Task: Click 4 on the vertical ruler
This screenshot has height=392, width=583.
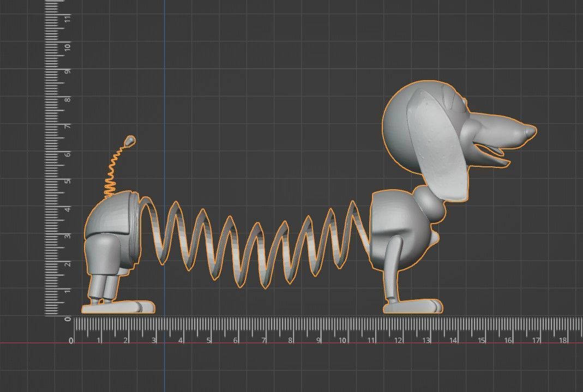Action: (x=67, y=209)
